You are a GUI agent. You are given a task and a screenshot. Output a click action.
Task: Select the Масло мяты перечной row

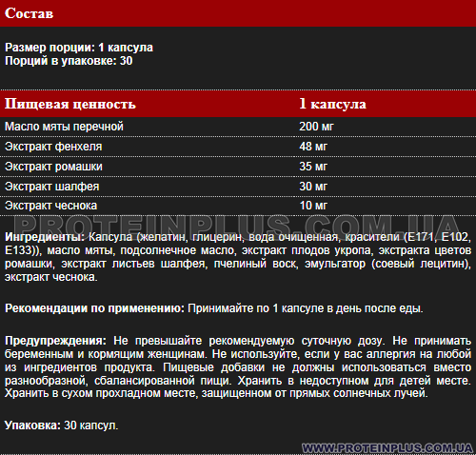pos(238,127)
